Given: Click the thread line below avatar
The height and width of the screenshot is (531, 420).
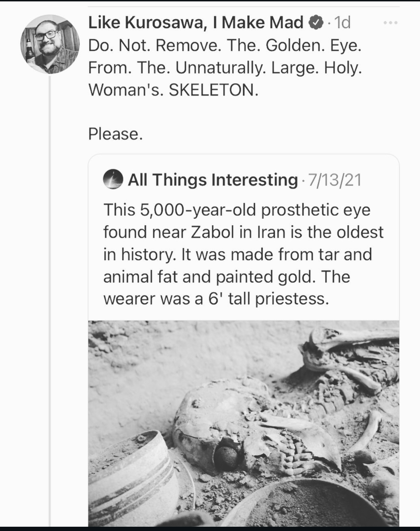Looking at the screenshot, I should coord(50,285).
